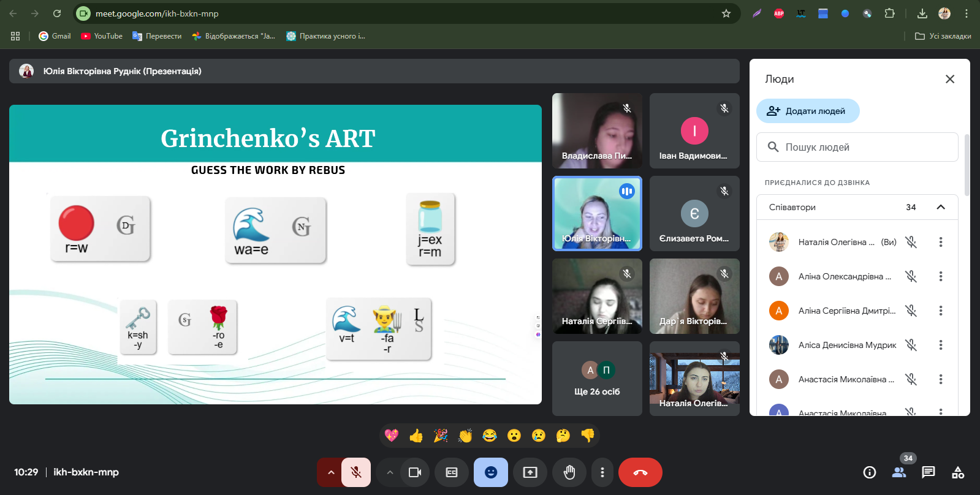Viewport: 980px width, 495px height.
Task: Unmute the microphone
Action: coord(356,472)
